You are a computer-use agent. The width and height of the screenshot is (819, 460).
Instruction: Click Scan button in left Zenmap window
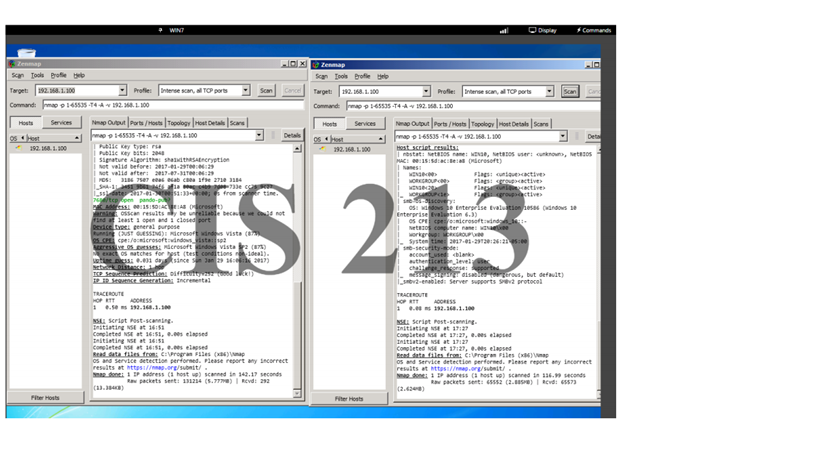tap(266, 90)
